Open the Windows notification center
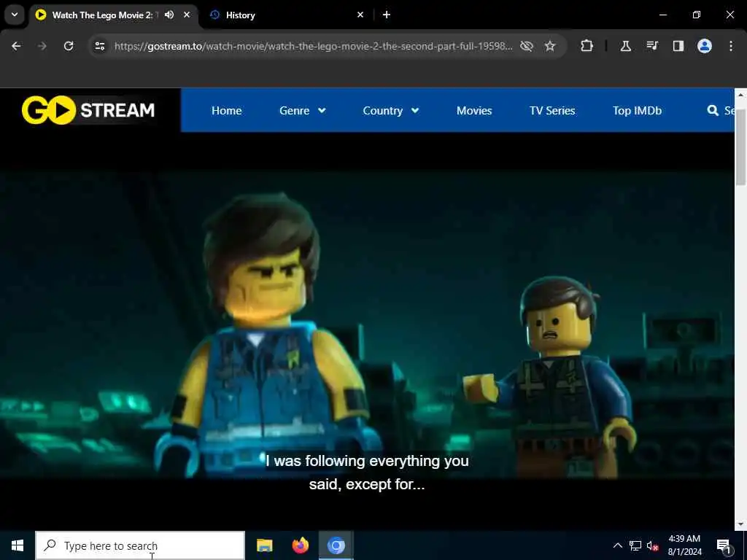The image size is (747, 560). tap(724, 545)
